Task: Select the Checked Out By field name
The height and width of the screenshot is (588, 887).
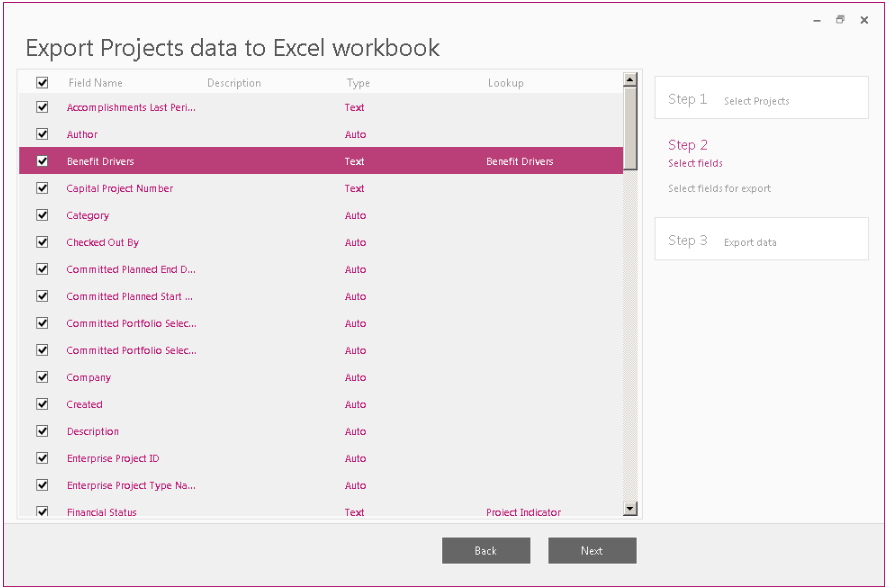Action: [x=102, y=243]
